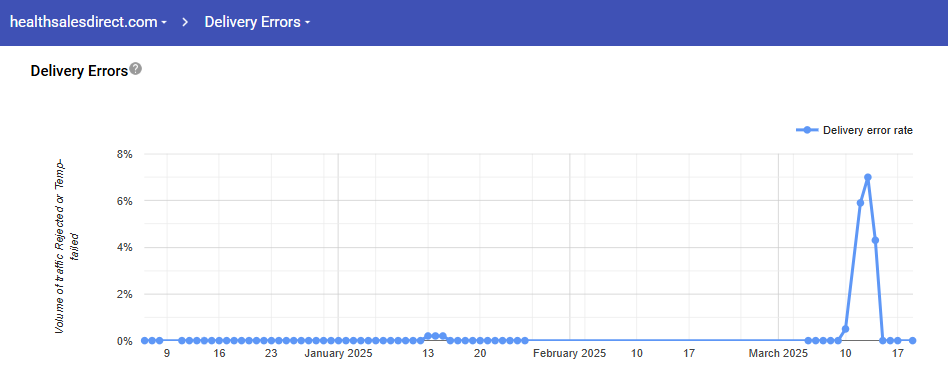Click the Delivery Errors help question-mark icon

tap(136, 68)
